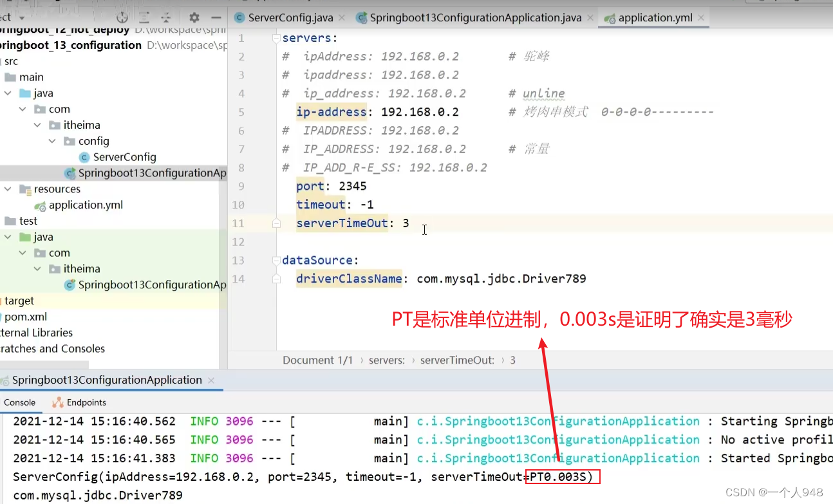Collapse the code fold marker on line 11

[276, 223]
